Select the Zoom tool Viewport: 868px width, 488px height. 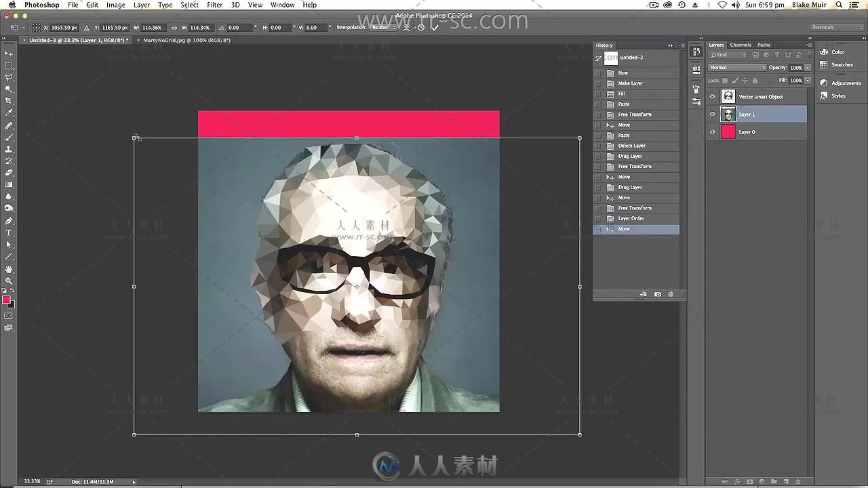(x=9, y=281)
